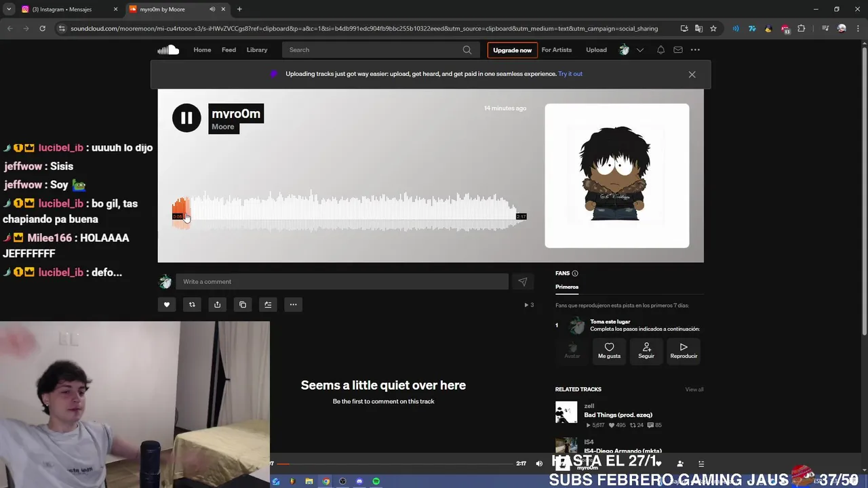Open the Upload page

[x=596, y=49]
